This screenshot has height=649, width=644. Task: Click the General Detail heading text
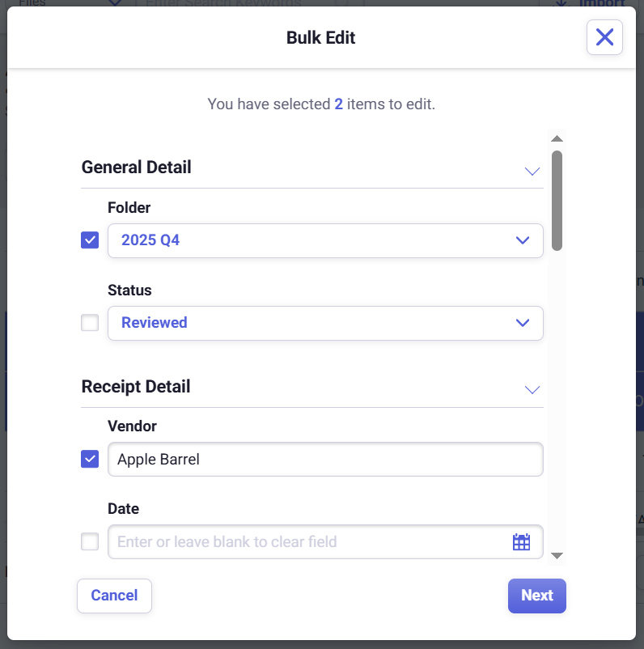point(137,168)
